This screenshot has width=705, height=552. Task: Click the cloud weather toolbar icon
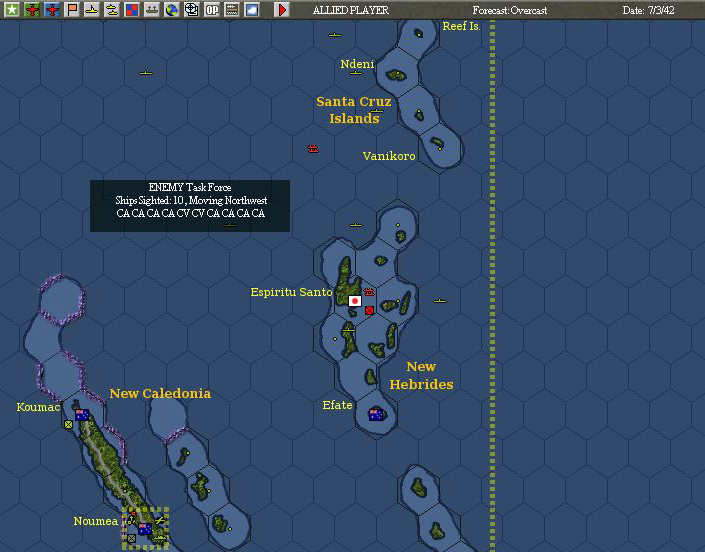point(252,9)
